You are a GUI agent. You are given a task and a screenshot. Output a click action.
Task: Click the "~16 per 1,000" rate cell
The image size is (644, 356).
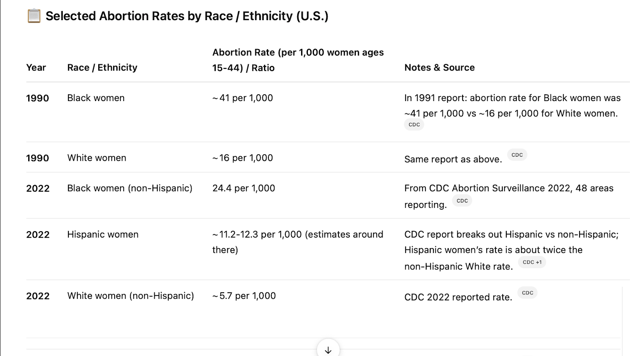(x=243, y=158)
